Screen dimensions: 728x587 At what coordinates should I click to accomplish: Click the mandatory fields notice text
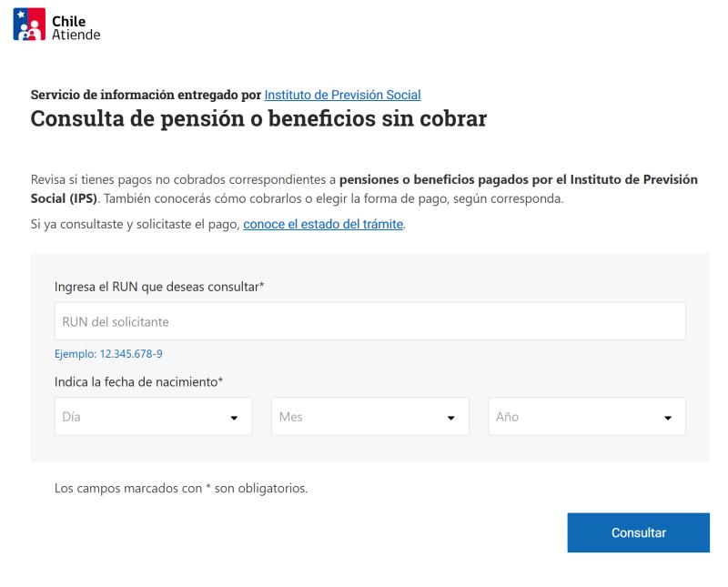(181, 488)
